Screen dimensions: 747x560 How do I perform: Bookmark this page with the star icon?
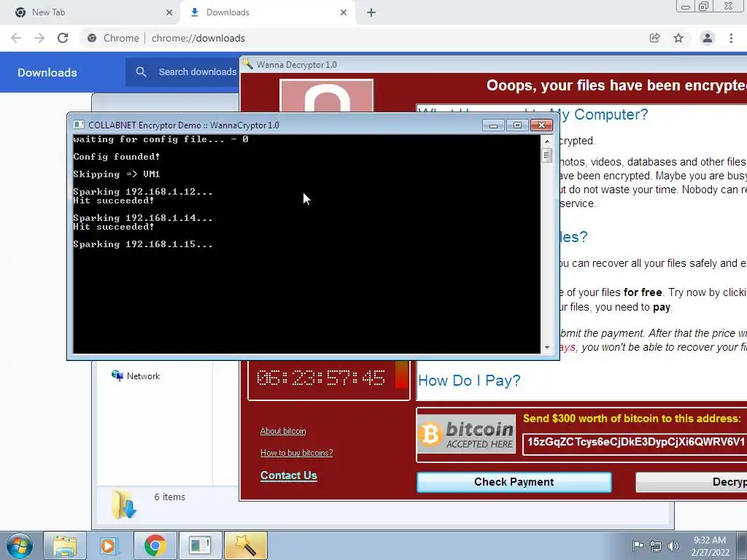tap(678, 38)
